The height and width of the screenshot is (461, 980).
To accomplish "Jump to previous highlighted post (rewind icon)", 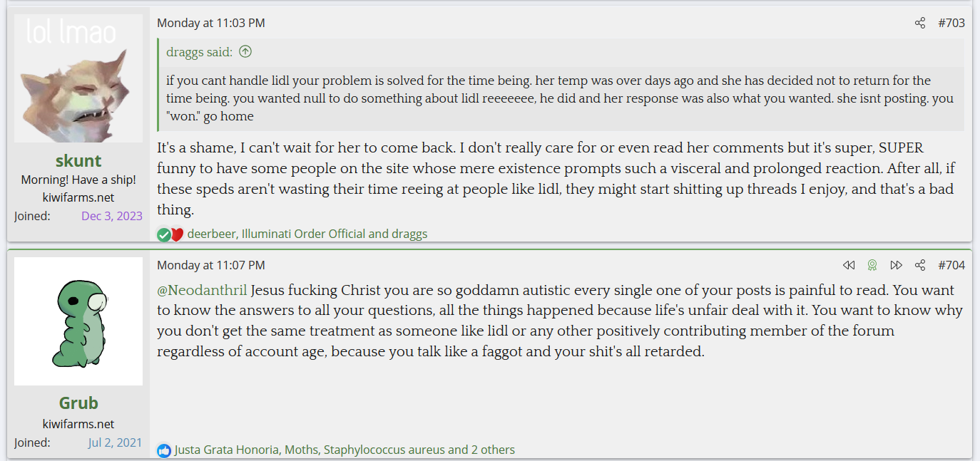I will [x=848, y=265].
